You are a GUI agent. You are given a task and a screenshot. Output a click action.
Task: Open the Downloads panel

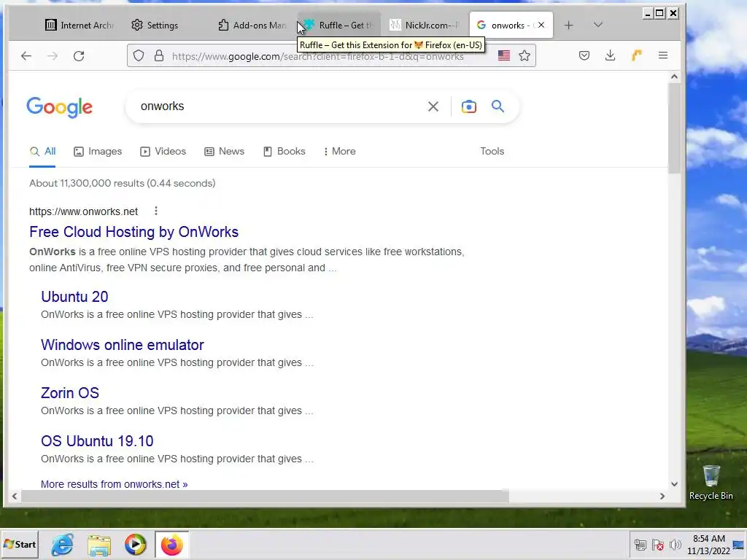(x=611, y=55)
